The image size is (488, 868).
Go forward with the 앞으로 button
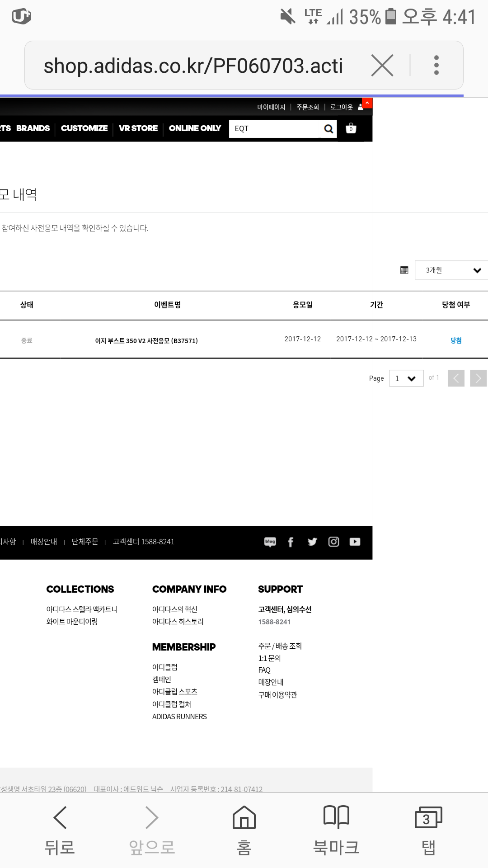coord(152,831)
